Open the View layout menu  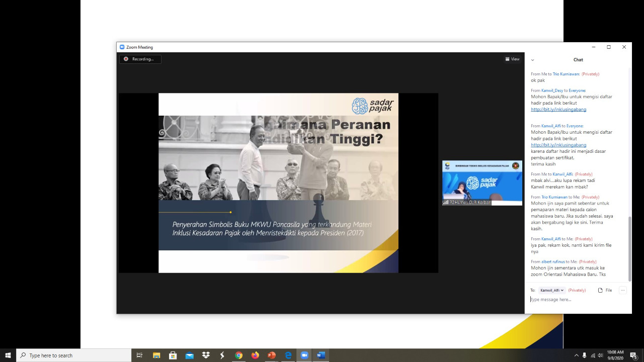pyautogui.click(x=512, y=59)
